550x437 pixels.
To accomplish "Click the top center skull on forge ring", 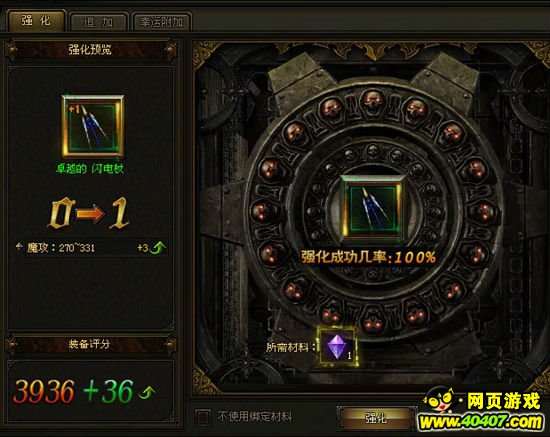I will [x=373, y=101].
